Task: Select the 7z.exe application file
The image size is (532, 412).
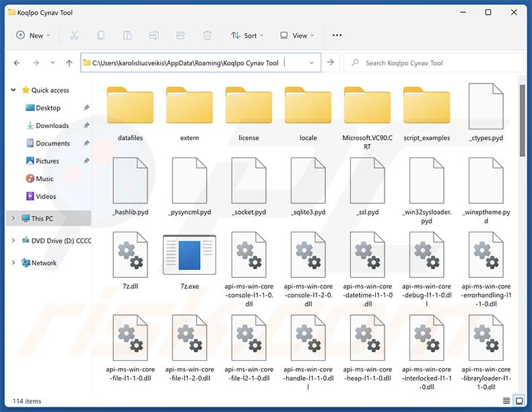Action: tap(189, 261)
